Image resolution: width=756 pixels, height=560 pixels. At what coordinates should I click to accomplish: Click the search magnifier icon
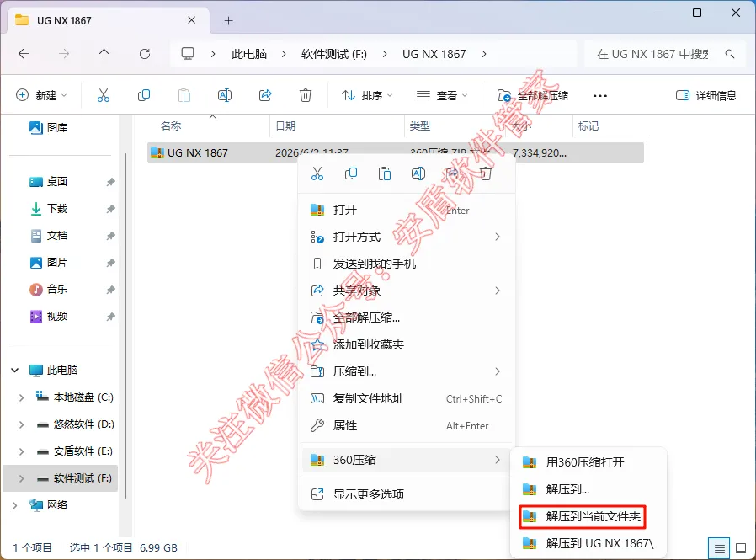coord(730,54)
